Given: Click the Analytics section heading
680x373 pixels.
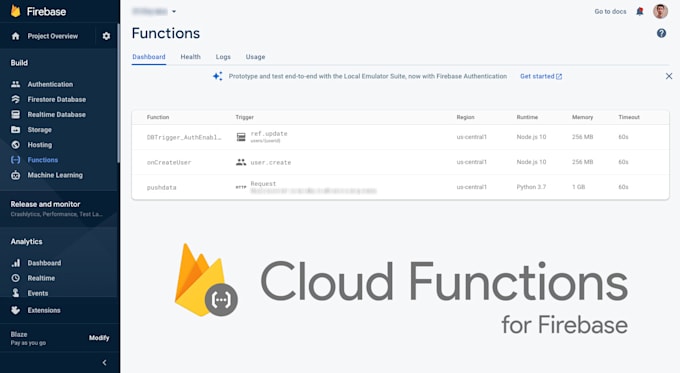Looking at the screenshot, I should 26,242.
